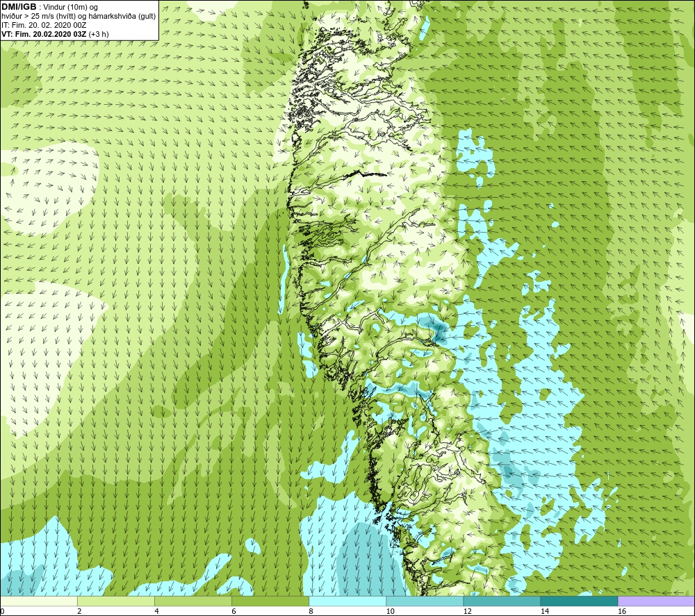695x616 pixels.
Task: Click the legend tick label '10'
Action: click(x=390, y=612)
